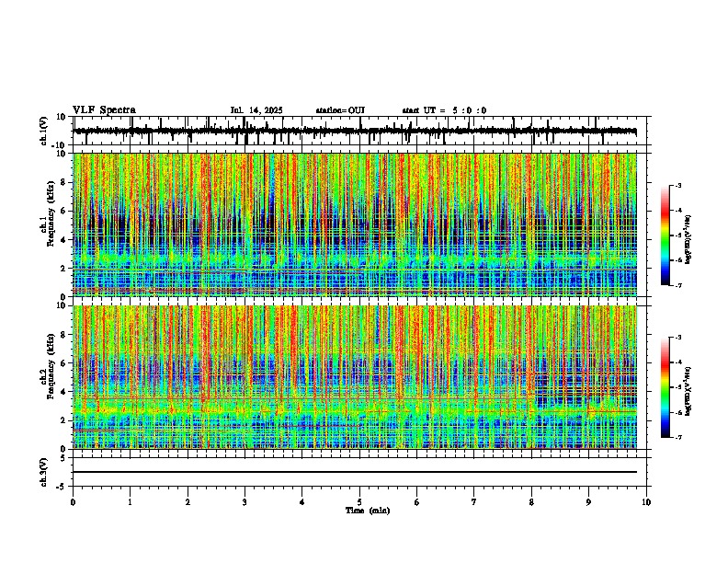The width and height of the screenshot is (728, 563).
Task: Click the ch.2 color bar log(PSD) unit label
Action: click(688, 391)
